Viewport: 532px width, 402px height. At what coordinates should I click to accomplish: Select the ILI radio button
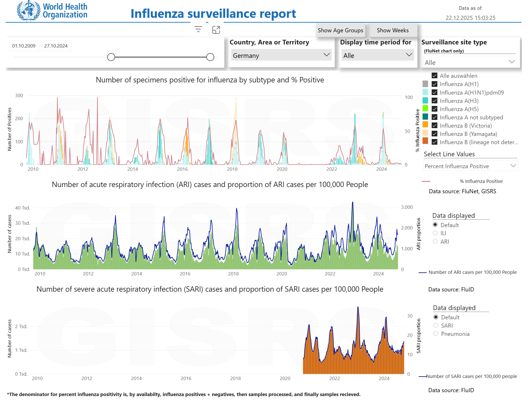[435, 233]
